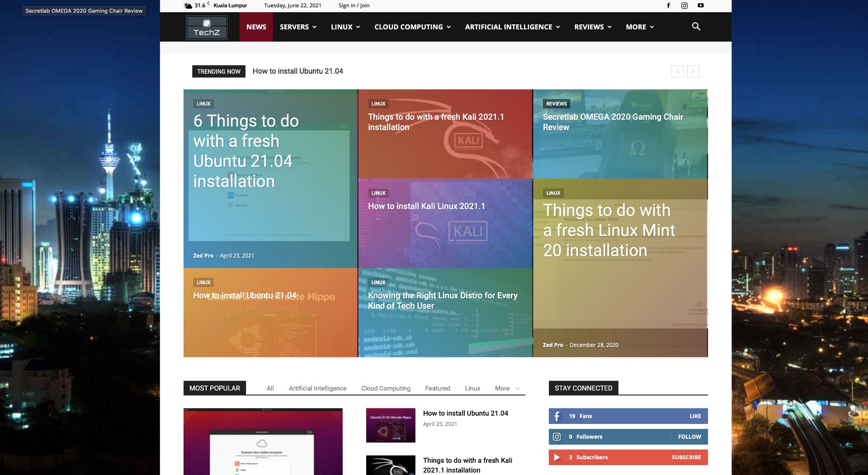Click the date Tuesday, June 22, 2021
Screen dimensions: 868x475
(x=292, y=5)
